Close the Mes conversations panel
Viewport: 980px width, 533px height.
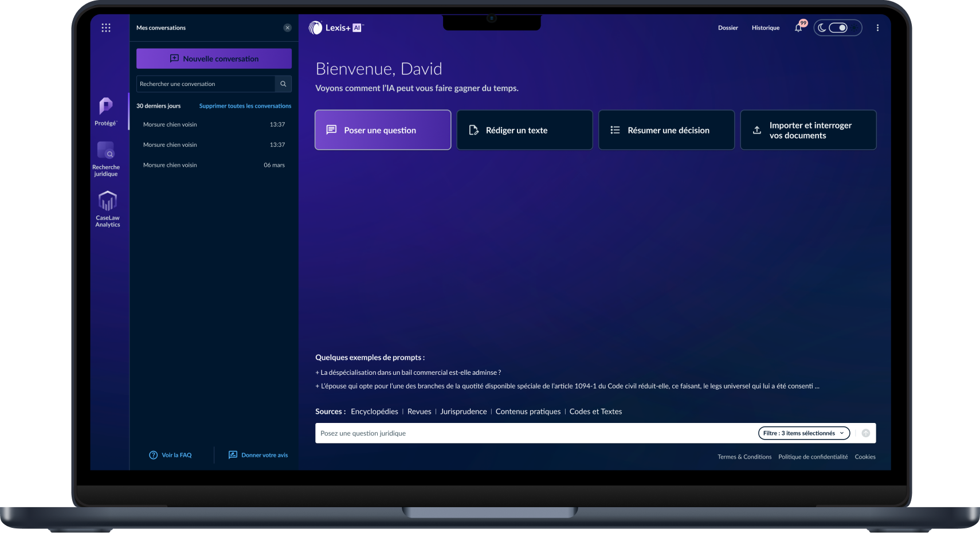[x=287, y=28]
